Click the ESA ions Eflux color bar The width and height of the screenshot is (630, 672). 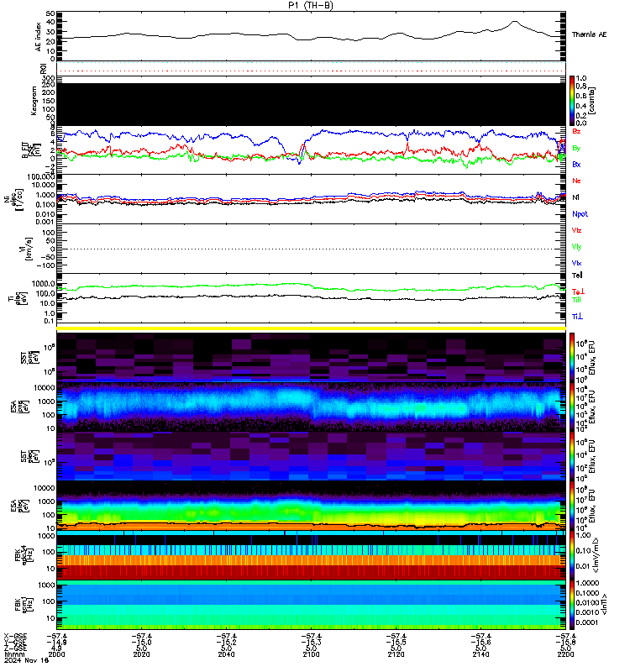point(572,407)
